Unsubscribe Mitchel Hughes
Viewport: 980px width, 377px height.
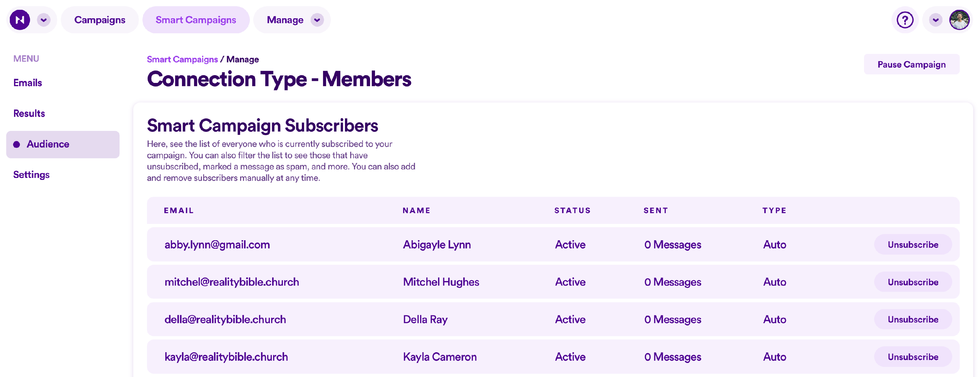coord(913,282)
